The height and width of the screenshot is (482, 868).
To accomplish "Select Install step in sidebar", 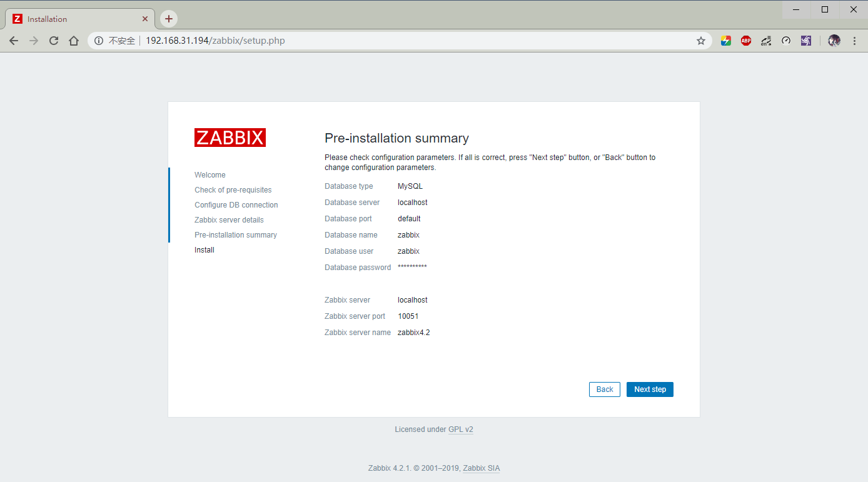I will tap(204, 250).
